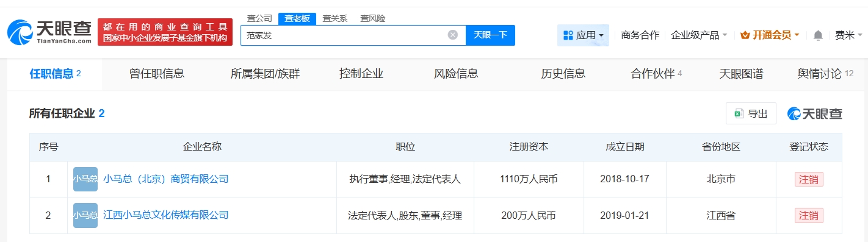Click the 注销 tag for the Beijing company

point(809,179)
